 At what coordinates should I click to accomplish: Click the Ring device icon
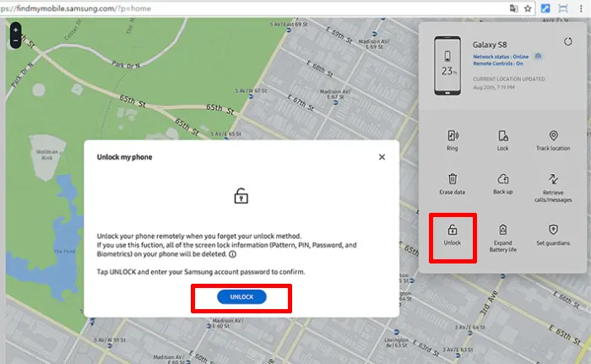(453, 136)
